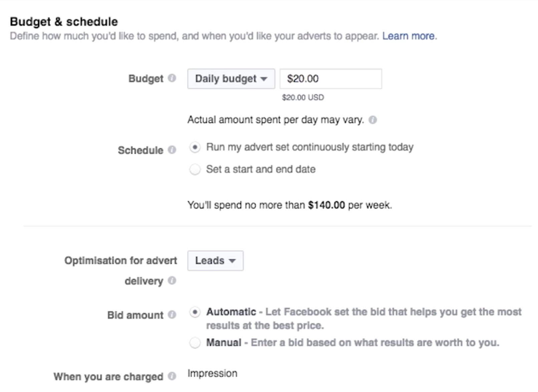Image resolution: width=538 pixels, height=392 pixels.
Task: Click the 'When you are charged' label
Action: 108,377
